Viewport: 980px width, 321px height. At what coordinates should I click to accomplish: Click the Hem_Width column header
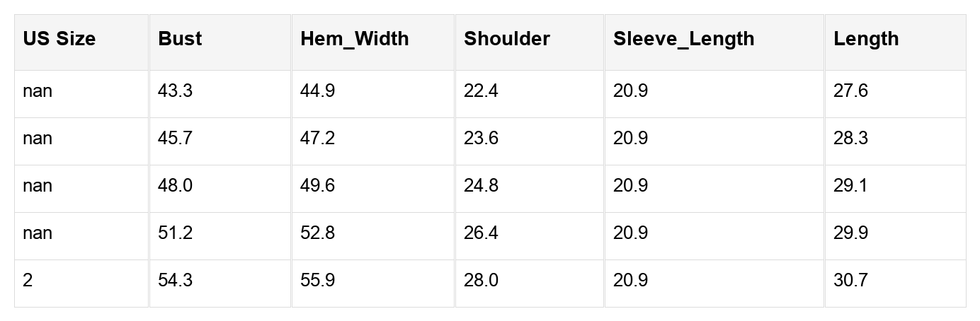(x=354, y=39)
